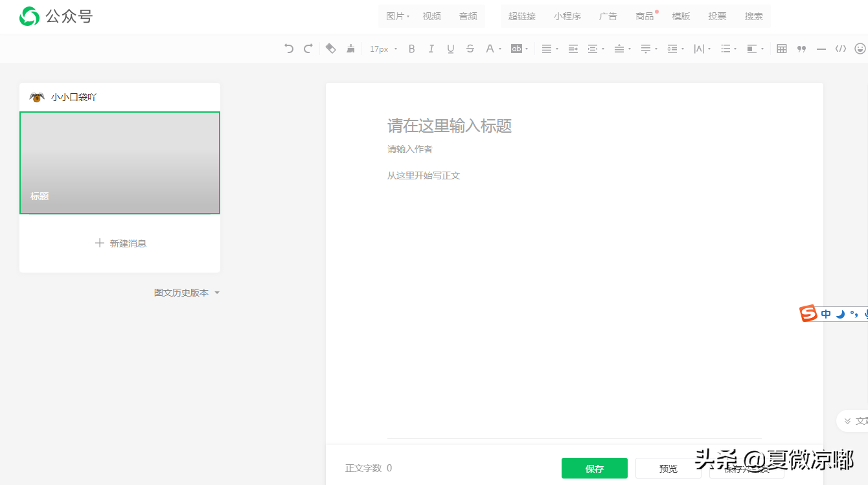This screenshot has height=485, width=868.
Task: Click the Undo arrow in the editor toolbar
Action: pos(288,48)
